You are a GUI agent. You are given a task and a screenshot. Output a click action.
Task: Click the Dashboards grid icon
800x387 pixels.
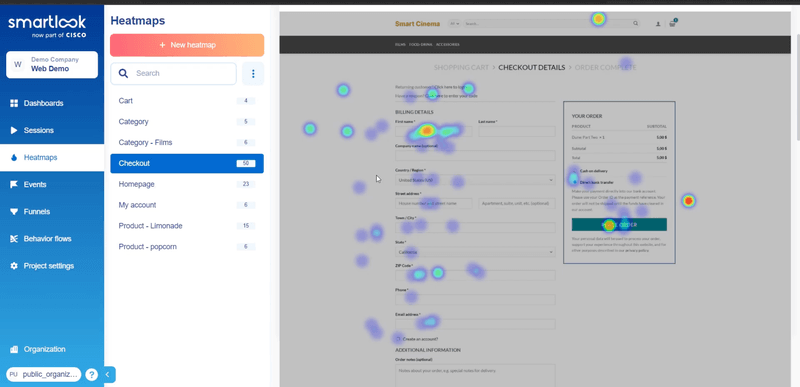pyautogui.click(x=14, y=104)
